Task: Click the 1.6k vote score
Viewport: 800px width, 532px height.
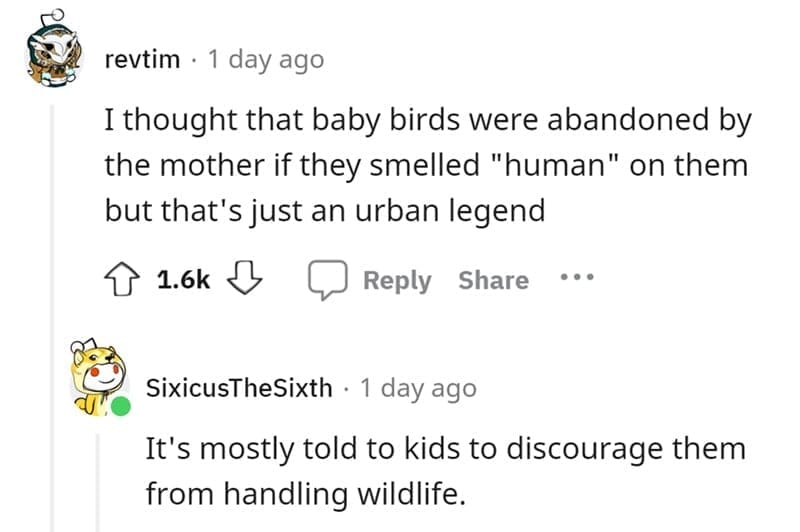Action: tap(184, 280)
